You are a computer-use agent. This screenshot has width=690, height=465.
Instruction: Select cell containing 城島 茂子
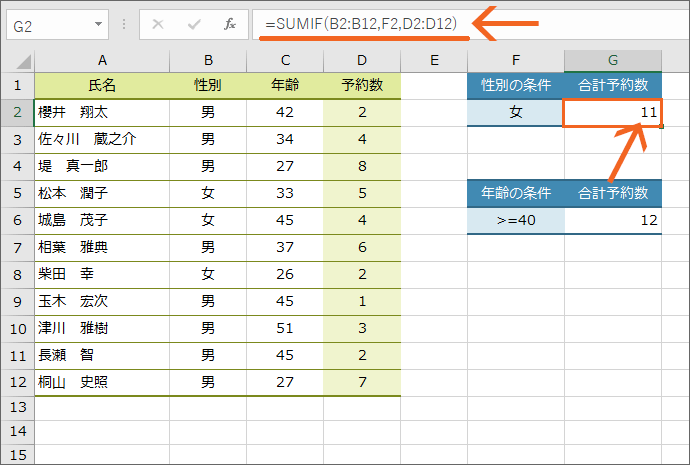point(102,220)
